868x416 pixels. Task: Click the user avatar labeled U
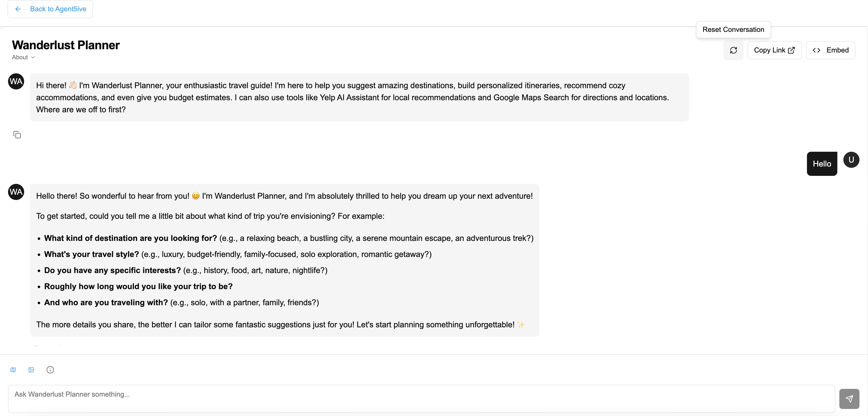[851, 160]
